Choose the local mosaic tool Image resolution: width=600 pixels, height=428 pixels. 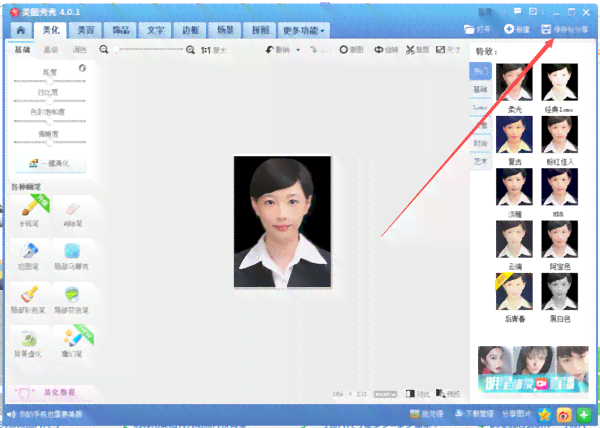coord(72,257)
